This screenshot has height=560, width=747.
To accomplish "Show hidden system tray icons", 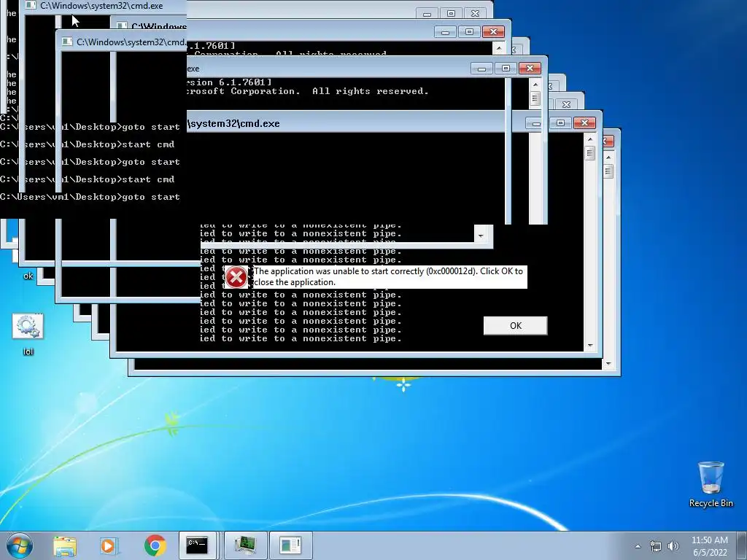I will coord(638,546).
